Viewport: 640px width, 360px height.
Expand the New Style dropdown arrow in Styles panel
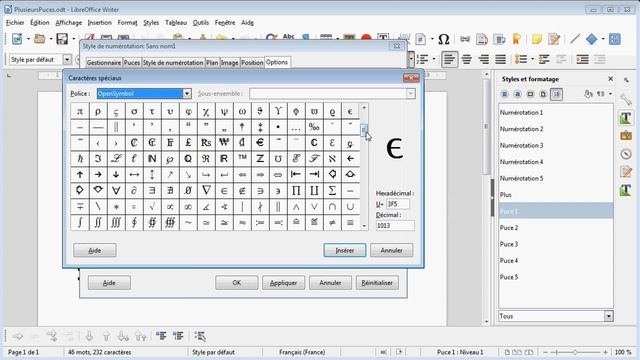pos(611,94)
